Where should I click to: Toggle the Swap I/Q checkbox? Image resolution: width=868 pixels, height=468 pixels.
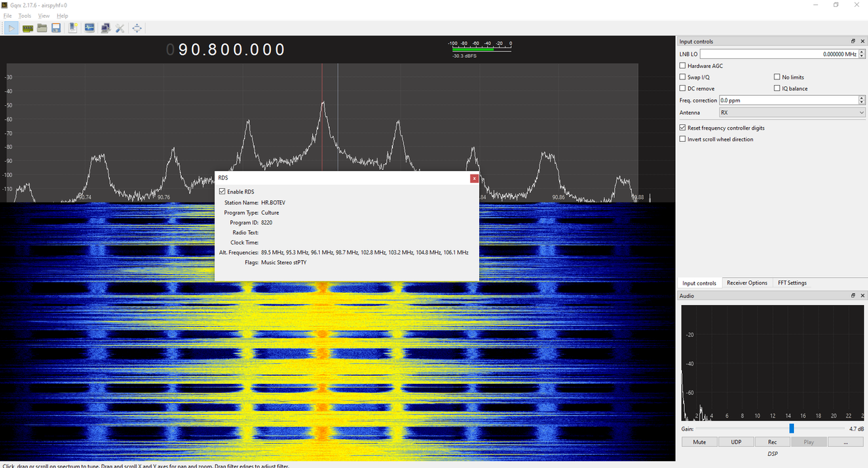tap(683, 77)
